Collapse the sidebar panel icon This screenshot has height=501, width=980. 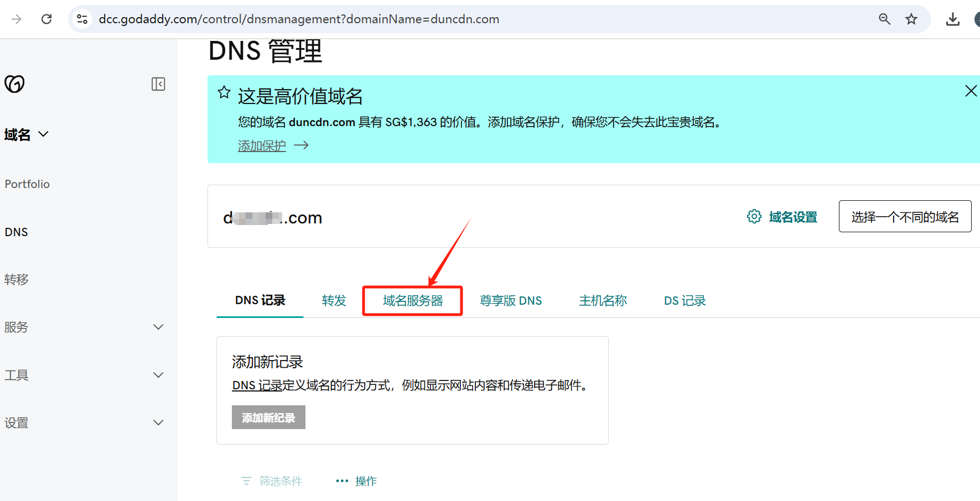click(x=158, y=84)
